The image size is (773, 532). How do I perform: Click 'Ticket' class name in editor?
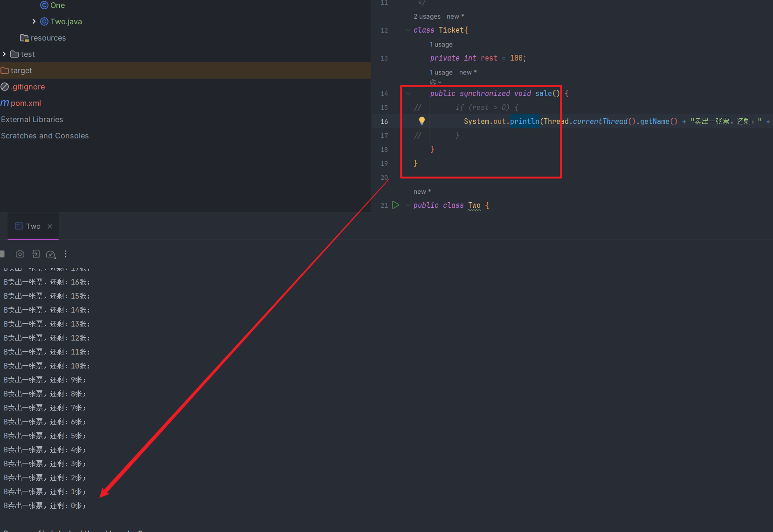(x=451, y=30)
